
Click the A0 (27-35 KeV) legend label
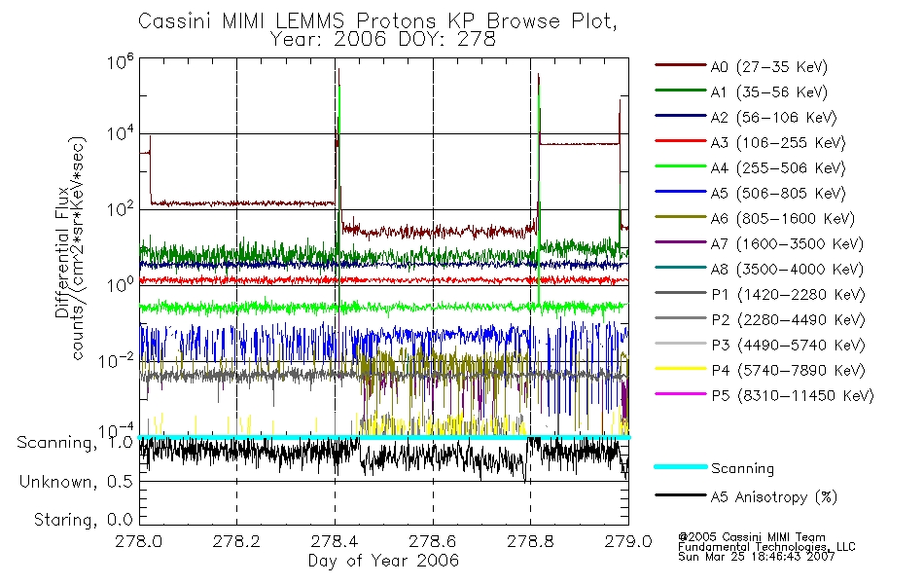point(769,67)
